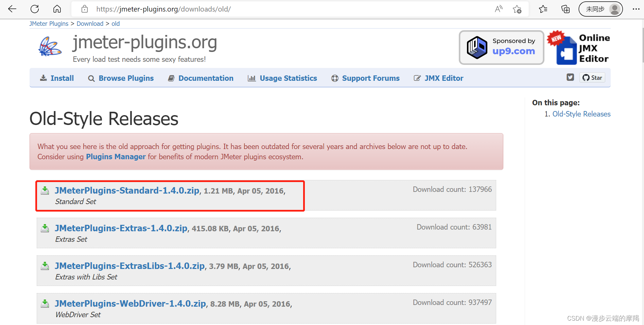Activate read aloud icon in address bar

coord(499,9)
